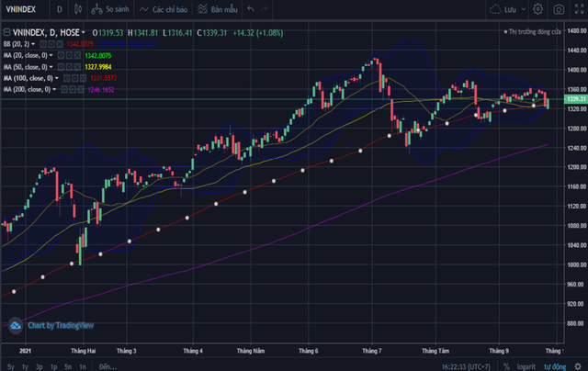Enter fullscreen mode with the expand icon

[x=577, y=9]
